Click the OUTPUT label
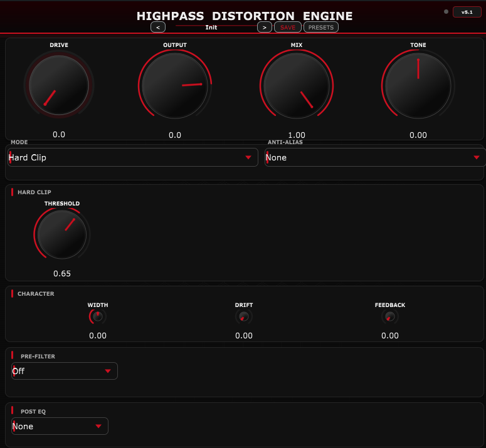 175,45
